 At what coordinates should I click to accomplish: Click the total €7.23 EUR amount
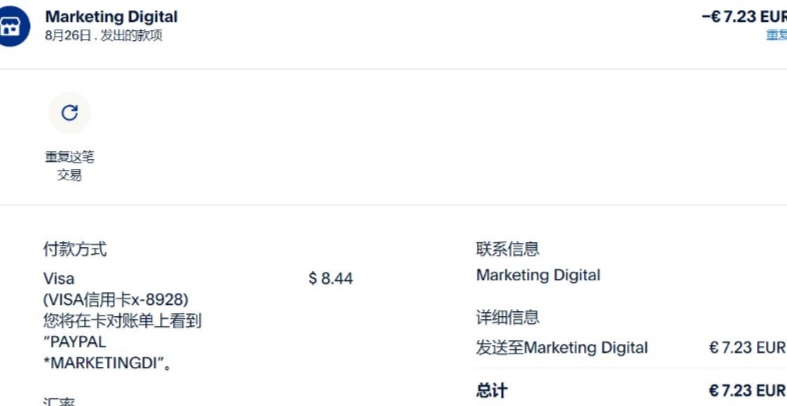click(x=747, y=390)
